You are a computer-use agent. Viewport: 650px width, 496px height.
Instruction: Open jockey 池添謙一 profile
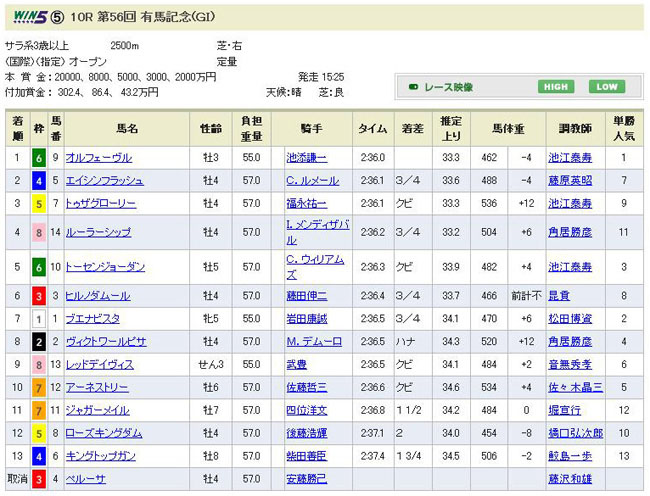(306, 158)
